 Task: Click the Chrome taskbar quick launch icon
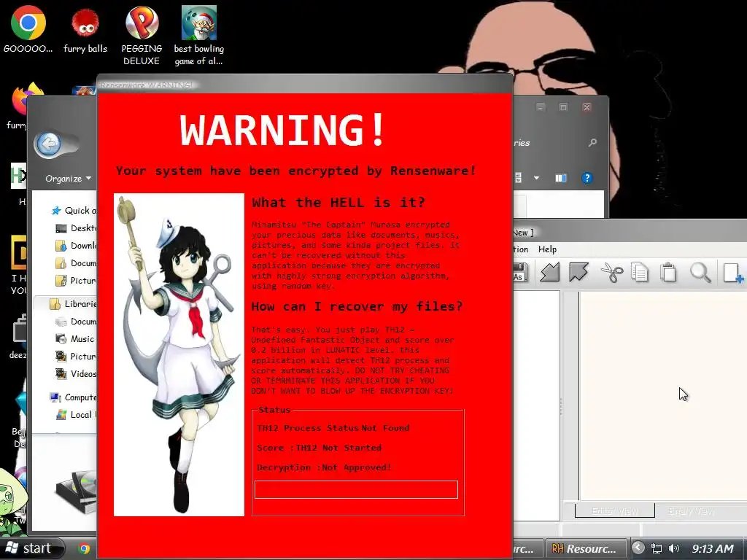click(x=84, y=549)
